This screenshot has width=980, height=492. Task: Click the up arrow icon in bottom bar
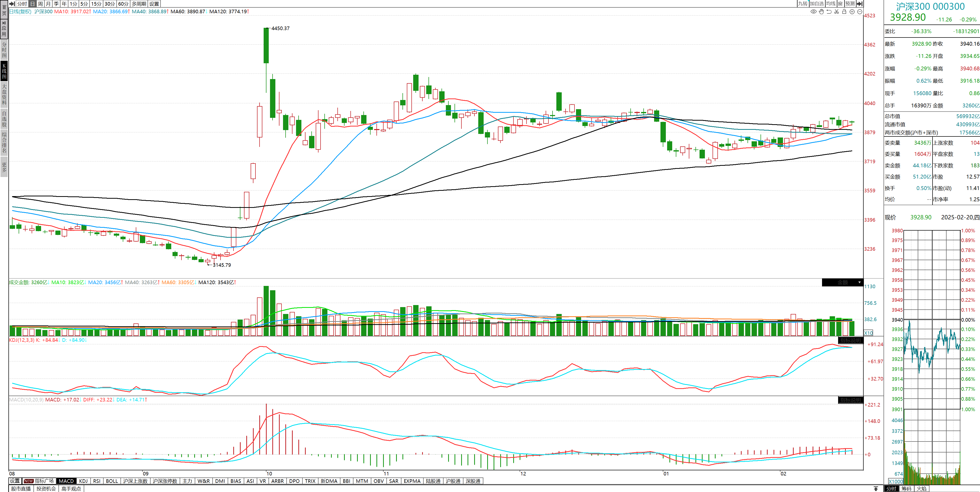click(x=876, y=489)
